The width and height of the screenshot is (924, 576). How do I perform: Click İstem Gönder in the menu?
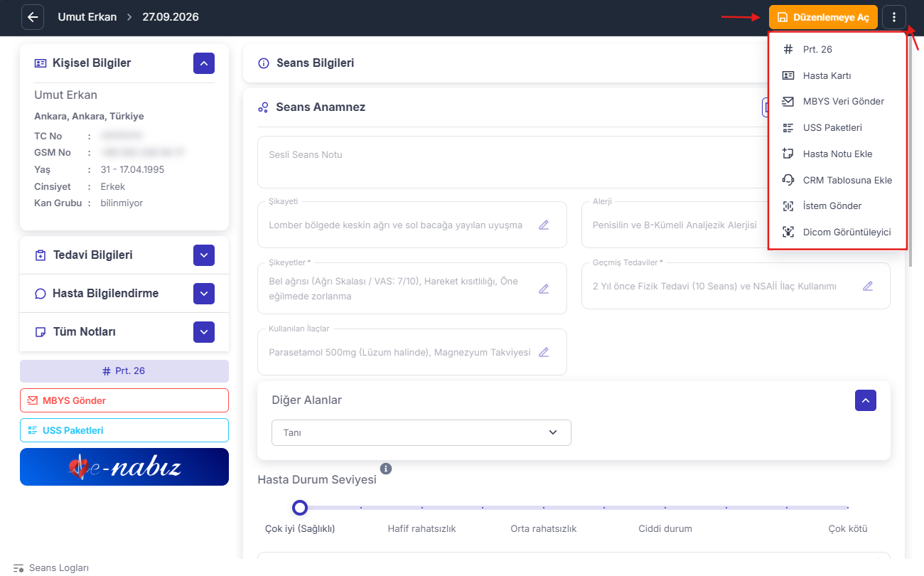tap(837, 206)
